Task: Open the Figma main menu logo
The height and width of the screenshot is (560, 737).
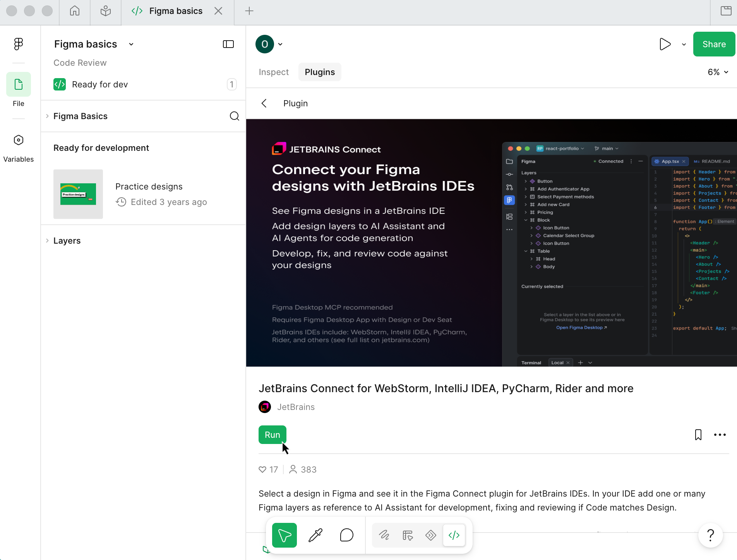Action: pyautogui.click(x=19, y=44)
